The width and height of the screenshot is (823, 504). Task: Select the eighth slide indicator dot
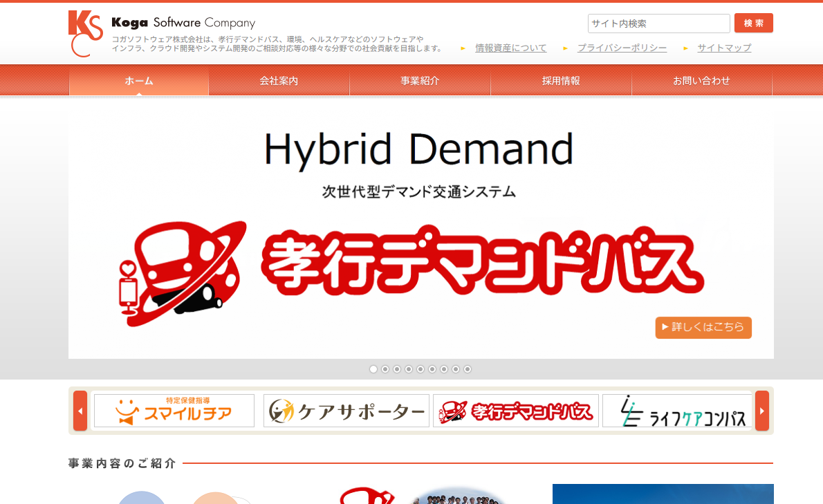(456, 369)
